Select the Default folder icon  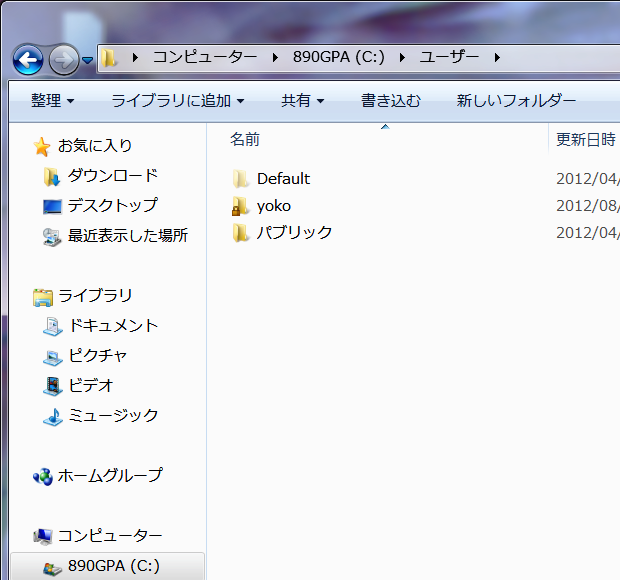[x=240, y=179]
